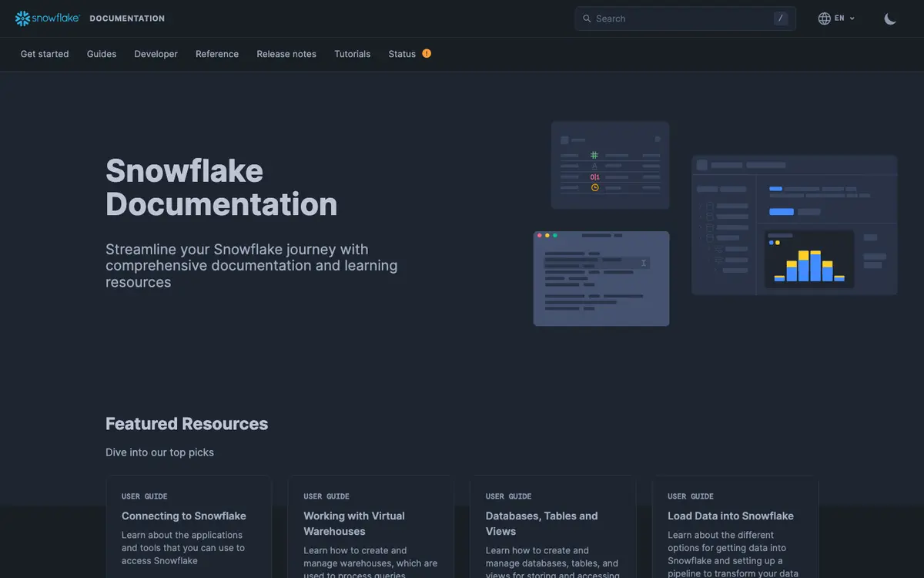Click the DOCUMENTATION header label
This screenshot has height=578, width=924.
[x=127, y=18]
